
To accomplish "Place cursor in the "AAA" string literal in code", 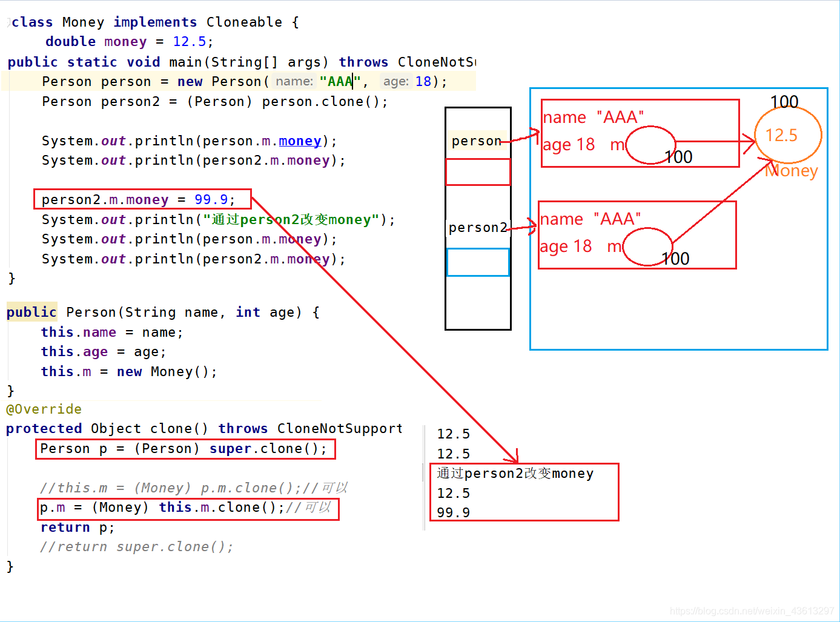I will tap(340, 81).
